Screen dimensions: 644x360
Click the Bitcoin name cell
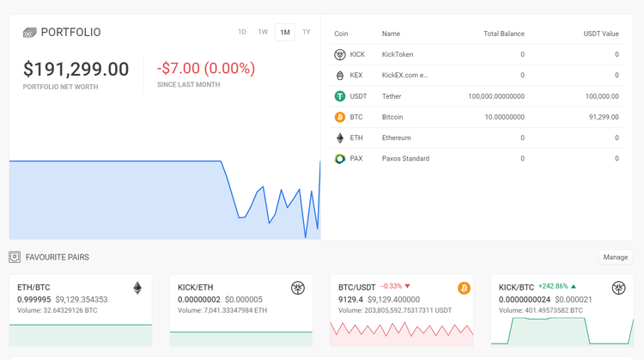(x=392, y=117)
